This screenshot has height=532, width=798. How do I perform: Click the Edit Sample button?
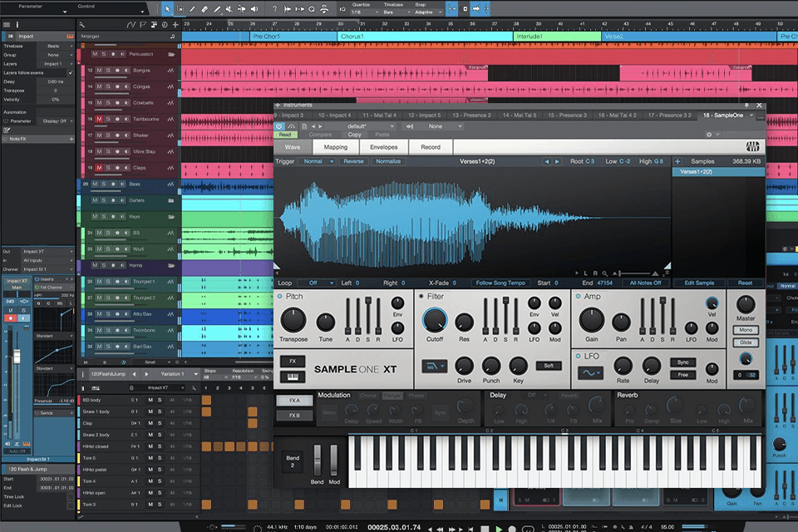[699, 283]
